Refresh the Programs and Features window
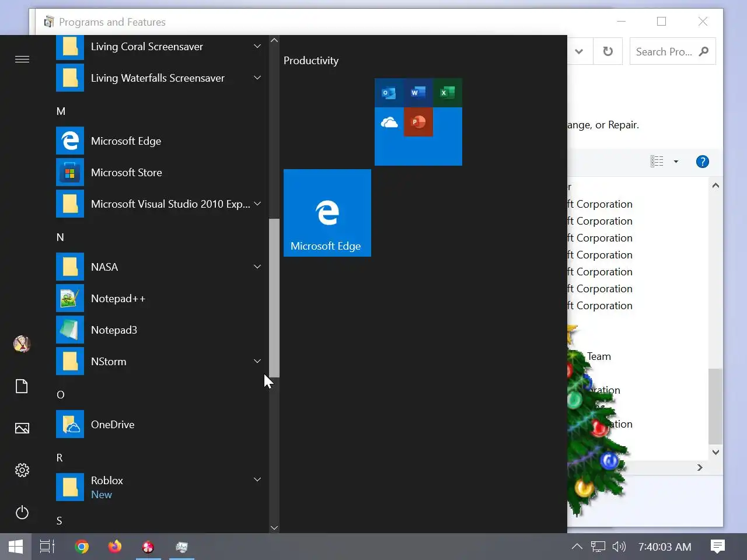The width and height of the screenshot is (747, 560). click(608, 51)
